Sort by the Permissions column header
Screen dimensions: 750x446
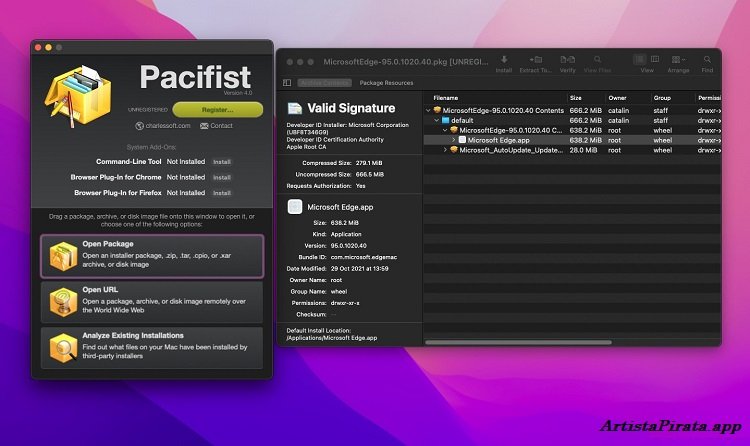pos(708,98)
